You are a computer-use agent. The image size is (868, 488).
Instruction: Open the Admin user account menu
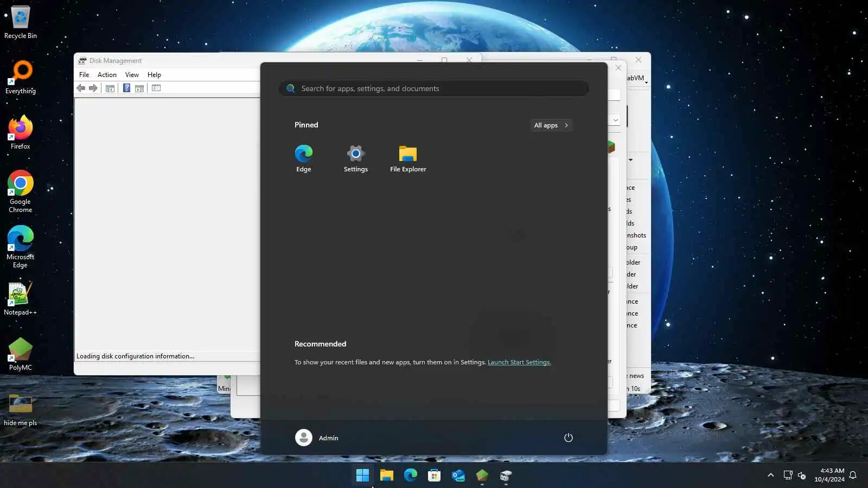click(x=317, y=438)
